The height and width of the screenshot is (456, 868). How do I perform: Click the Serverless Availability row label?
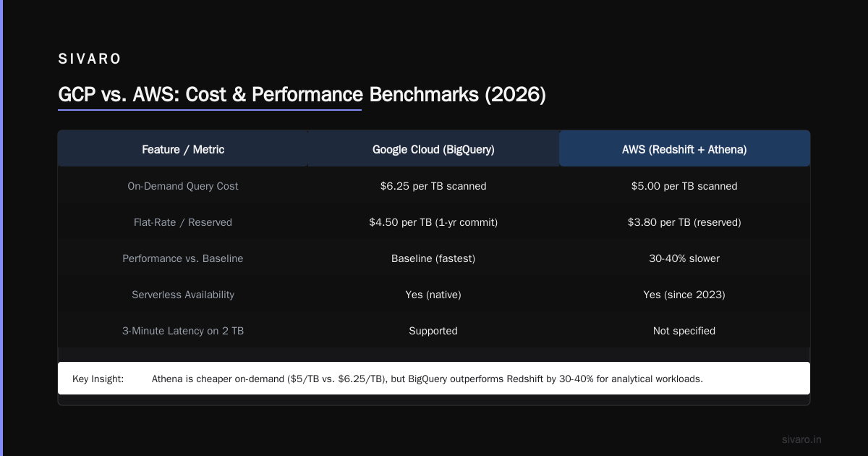coord(183,295)
